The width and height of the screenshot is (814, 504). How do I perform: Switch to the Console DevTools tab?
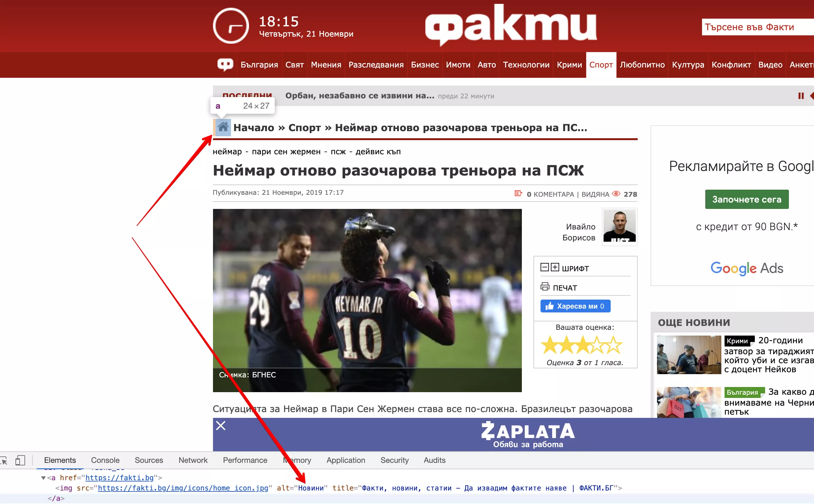click(105, 460)
